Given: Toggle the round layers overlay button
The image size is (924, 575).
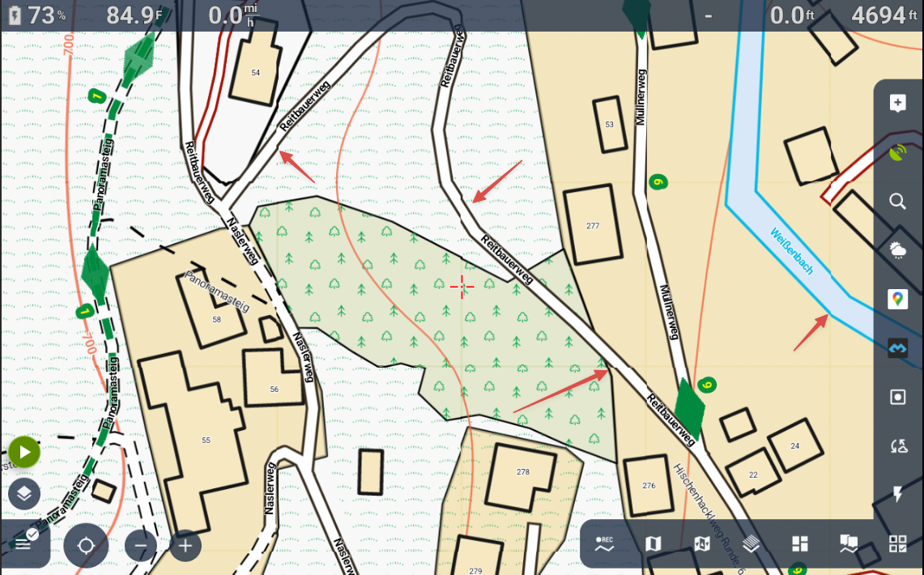Looking at the screenshot, I should pos(24,492).
